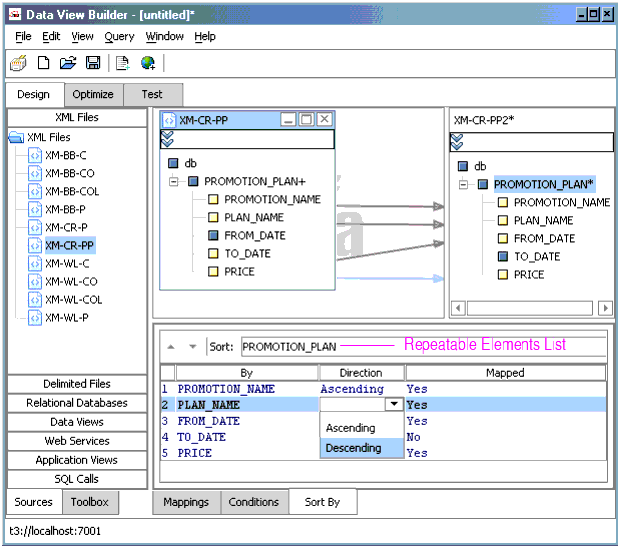
Task: Expand the SQL Calls section
Action: (x=77, y=479)
